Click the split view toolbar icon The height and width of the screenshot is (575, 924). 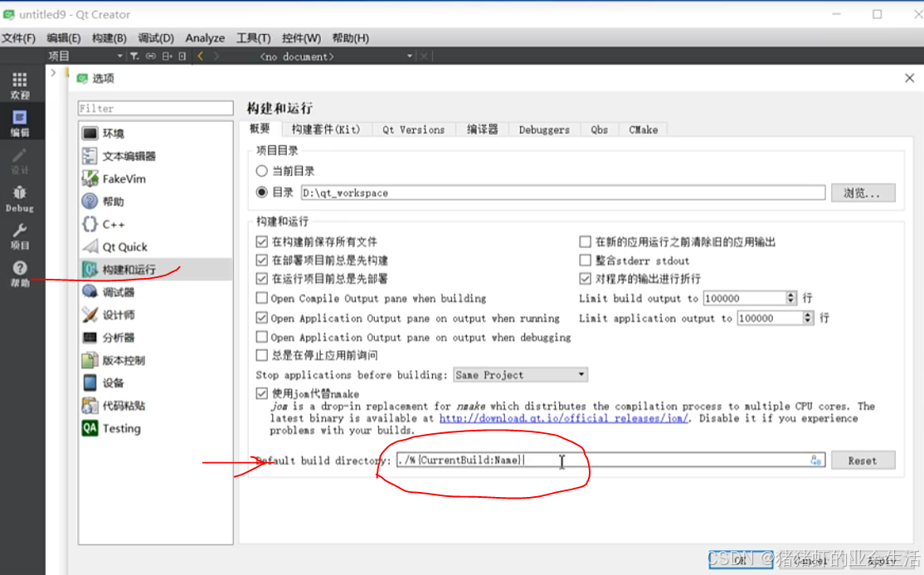click(167, 56)
